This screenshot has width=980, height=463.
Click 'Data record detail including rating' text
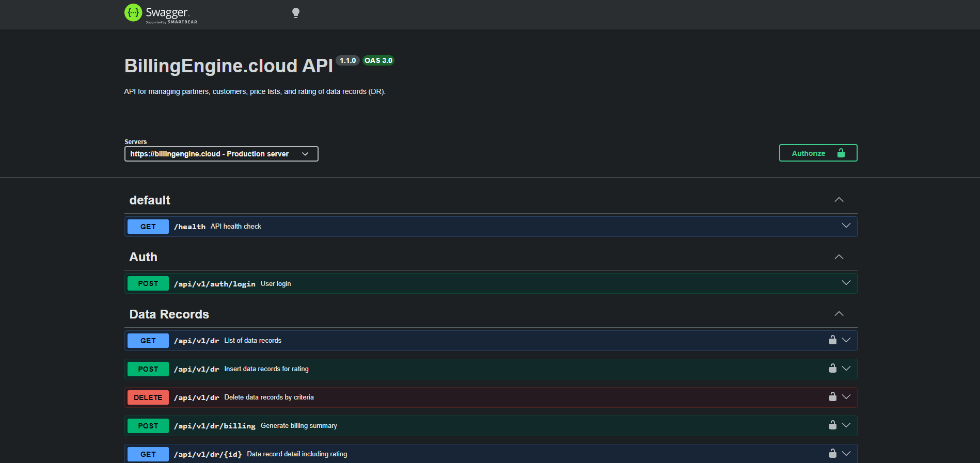click(x=297, y=454)
